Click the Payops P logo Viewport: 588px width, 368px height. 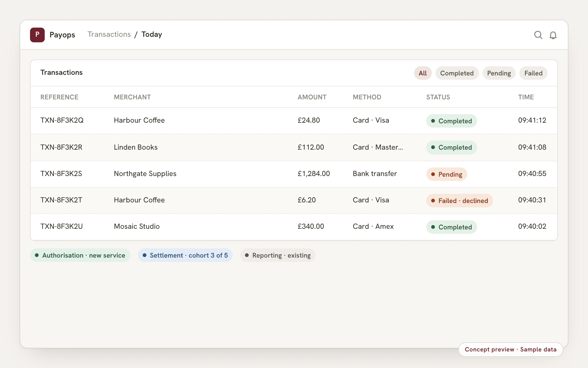(37, 35)
